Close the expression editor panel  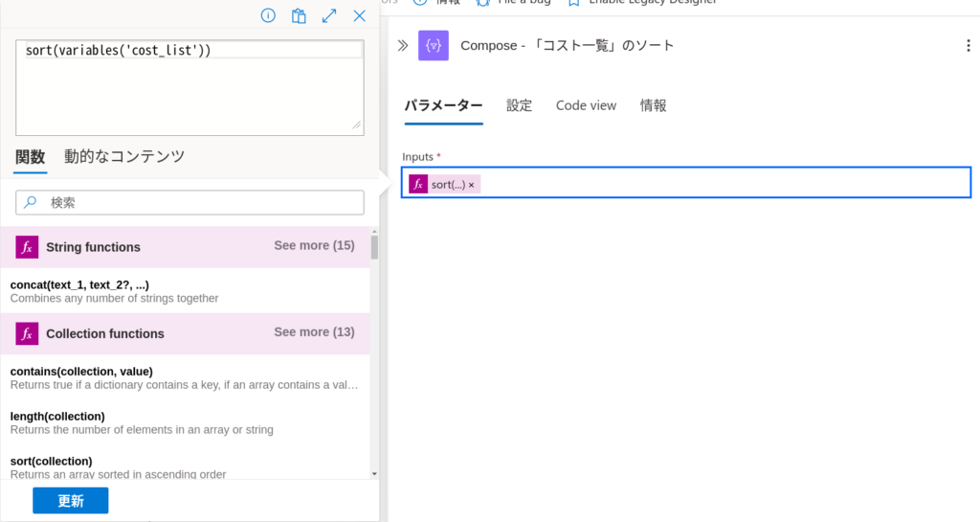(360, 15)
